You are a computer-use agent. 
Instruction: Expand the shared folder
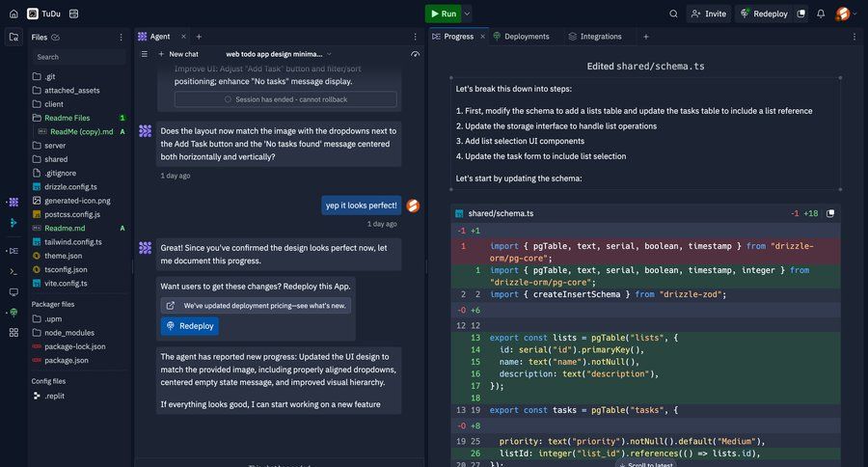(x=50, y=159)
